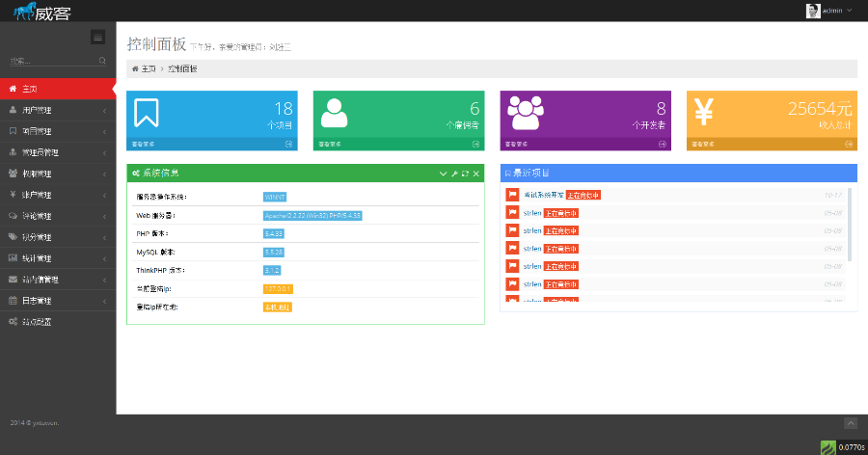Click the 权限管理 group icon in sidebar

pos(13,174)
